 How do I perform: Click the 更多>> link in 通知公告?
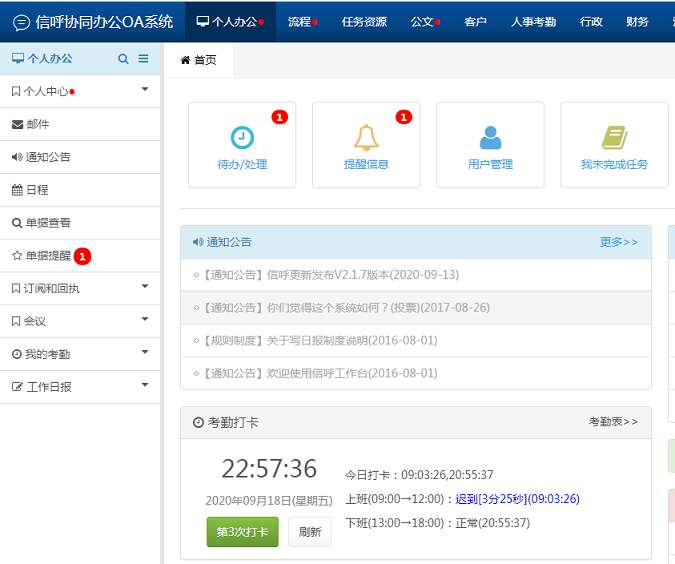[618, 242]
